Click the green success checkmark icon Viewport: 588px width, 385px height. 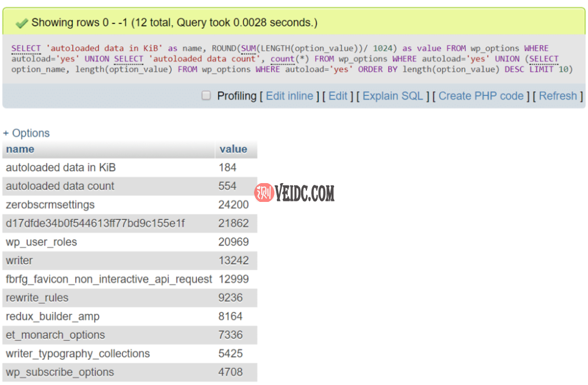(x=22, y=23)
